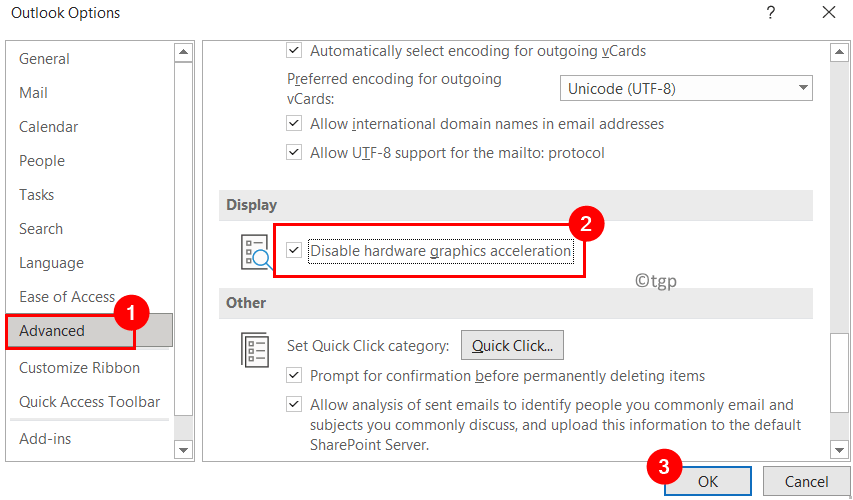Image resolution: width=853 pixels, height=500 pixels.
Task: Click the Display section magnifier icon
Action: click(x=256, y=252)
